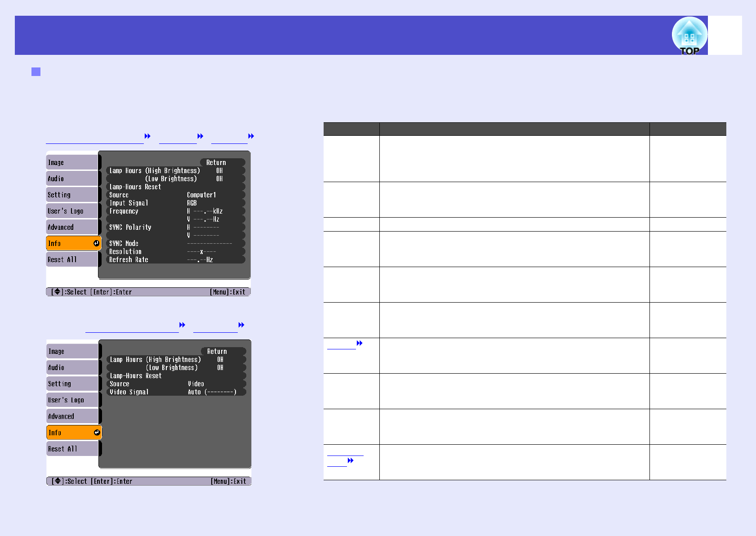Click the underlined link in the table's seventh row
This screenshot has width=756, height=536.
tap(342, 345)
